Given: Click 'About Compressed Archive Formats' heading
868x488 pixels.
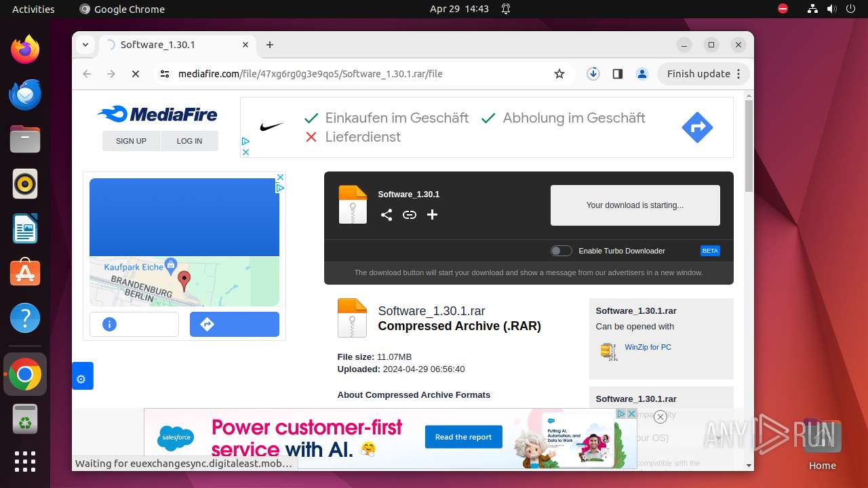Looking at the screenshot, I should point(414,395).
